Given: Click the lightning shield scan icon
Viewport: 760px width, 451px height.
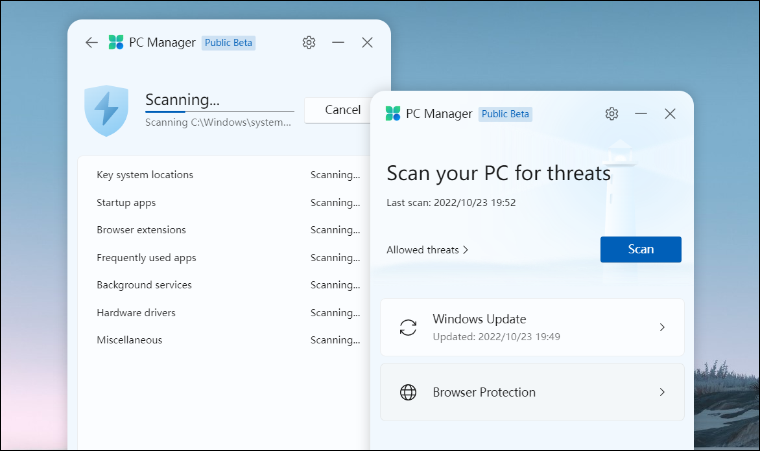Looking at the screenshot, I should tap(106, 111).
